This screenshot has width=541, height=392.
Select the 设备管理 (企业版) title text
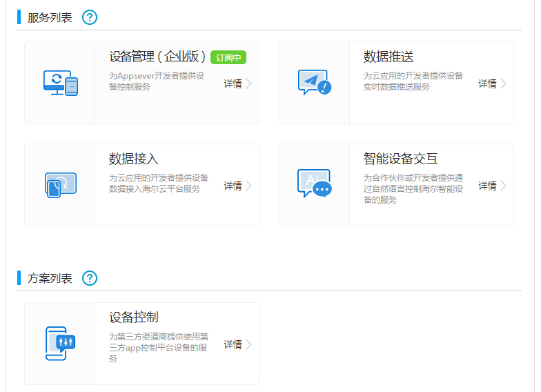[157, 57]
